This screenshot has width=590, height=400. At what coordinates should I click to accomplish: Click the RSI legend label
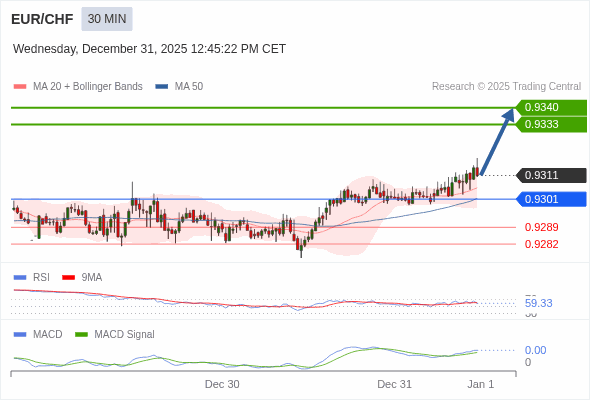click(x=41, y=278)
